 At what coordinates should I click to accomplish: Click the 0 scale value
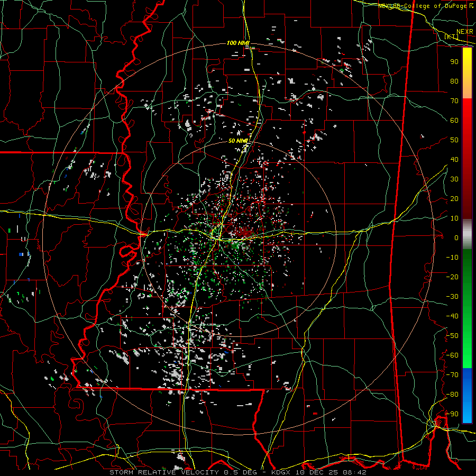[x=456, y=238]
